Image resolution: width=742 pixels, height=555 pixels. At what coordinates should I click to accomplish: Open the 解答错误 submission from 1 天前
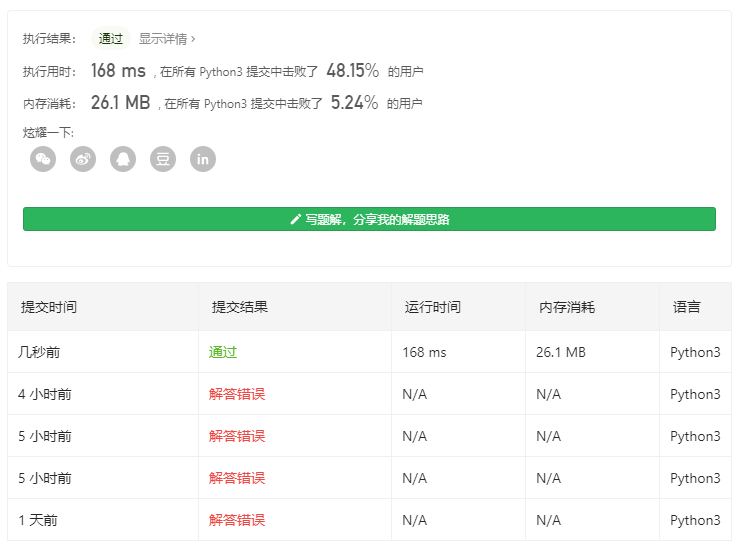[237, 520]
